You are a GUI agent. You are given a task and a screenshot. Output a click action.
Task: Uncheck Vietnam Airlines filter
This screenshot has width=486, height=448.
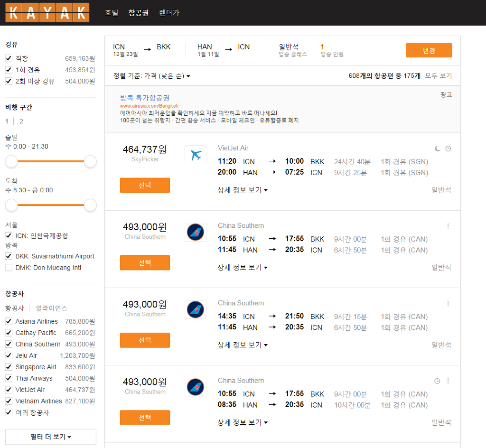tap(9, 401)
